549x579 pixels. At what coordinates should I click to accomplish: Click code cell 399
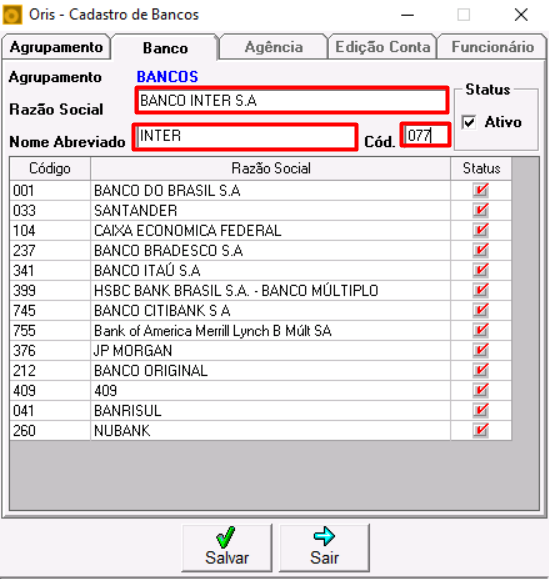tap(50, 290)
